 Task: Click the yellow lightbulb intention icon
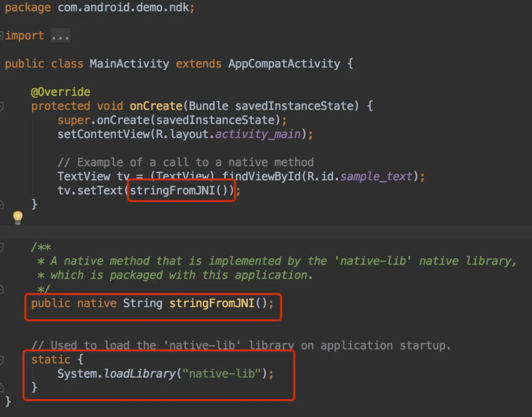coord(18,217)
